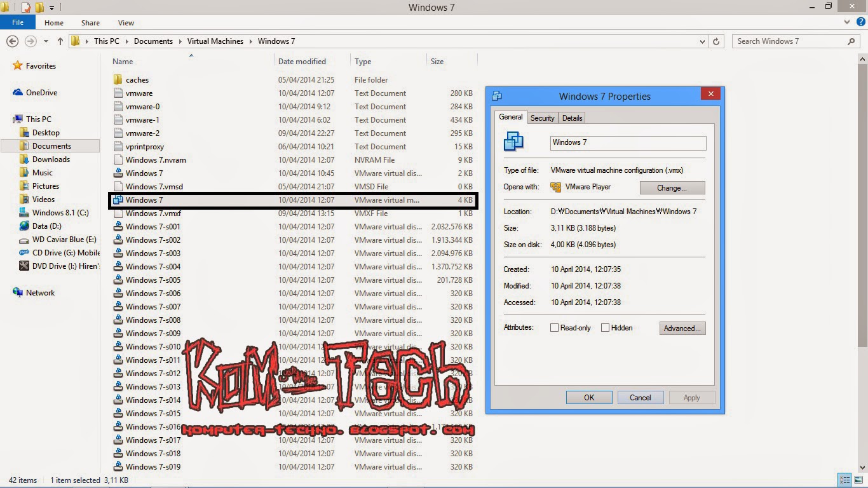Screen dimensions: 868x488
Task: Open the File ribbon tab
Action: click(x=18, y=22)
